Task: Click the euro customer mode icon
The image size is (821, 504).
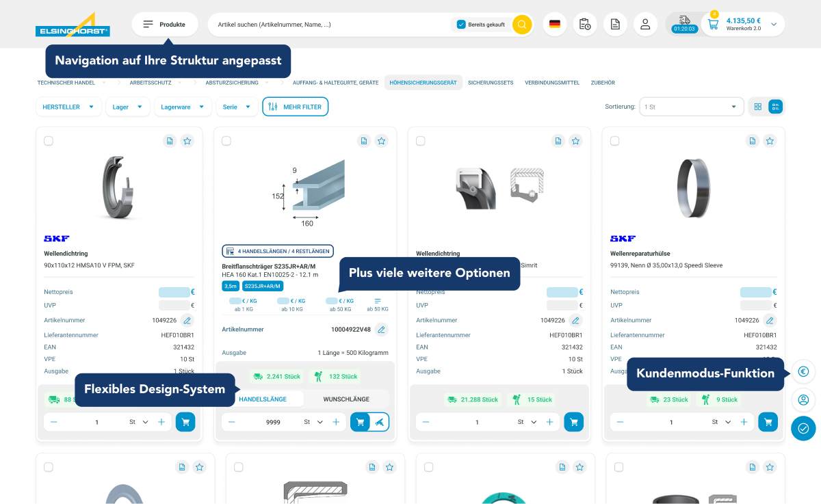Action: pyautogui.click(x=803, y=372)
